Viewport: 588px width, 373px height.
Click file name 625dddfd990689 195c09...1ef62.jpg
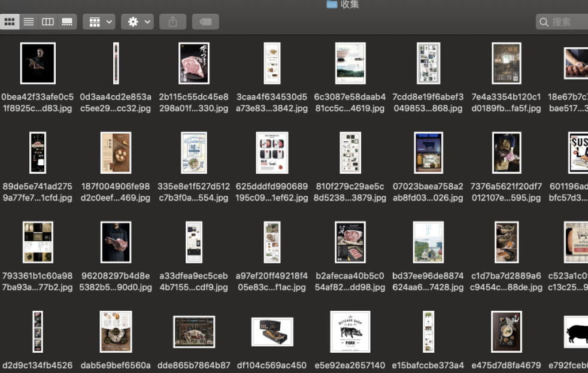coord(272,192)
